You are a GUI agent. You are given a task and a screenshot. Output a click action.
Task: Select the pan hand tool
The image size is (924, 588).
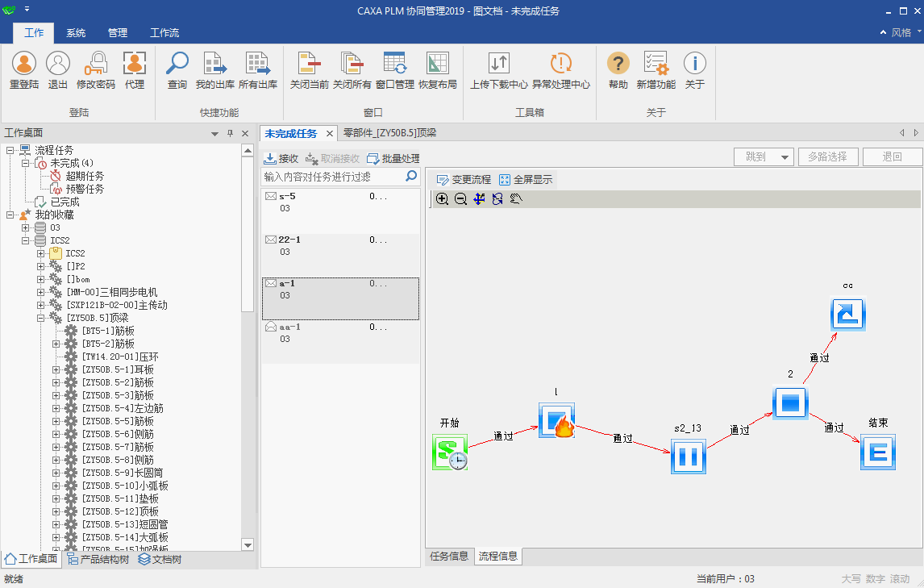coord(516,198)
